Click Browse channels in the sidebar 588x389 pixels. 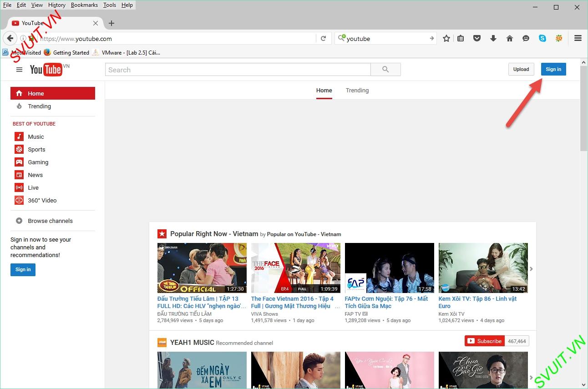[x=50, y=221]
